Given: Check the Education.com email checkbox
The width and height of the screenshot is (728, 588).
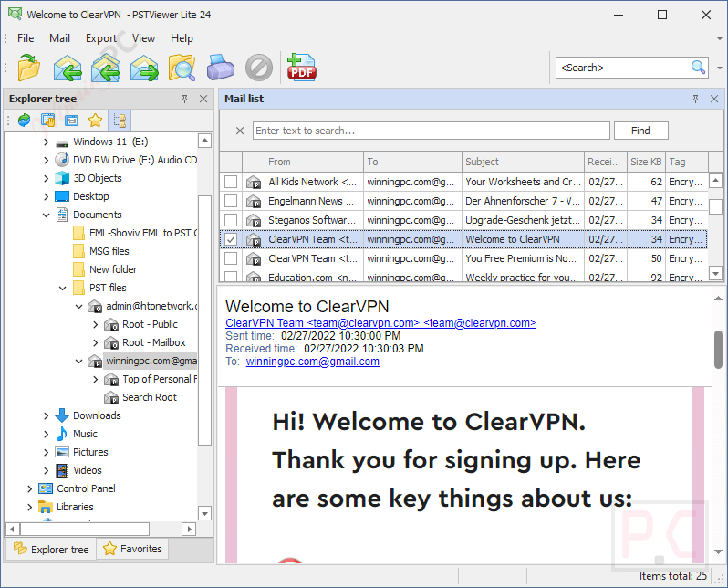Looking at the screenshot, I should (231, 277).
